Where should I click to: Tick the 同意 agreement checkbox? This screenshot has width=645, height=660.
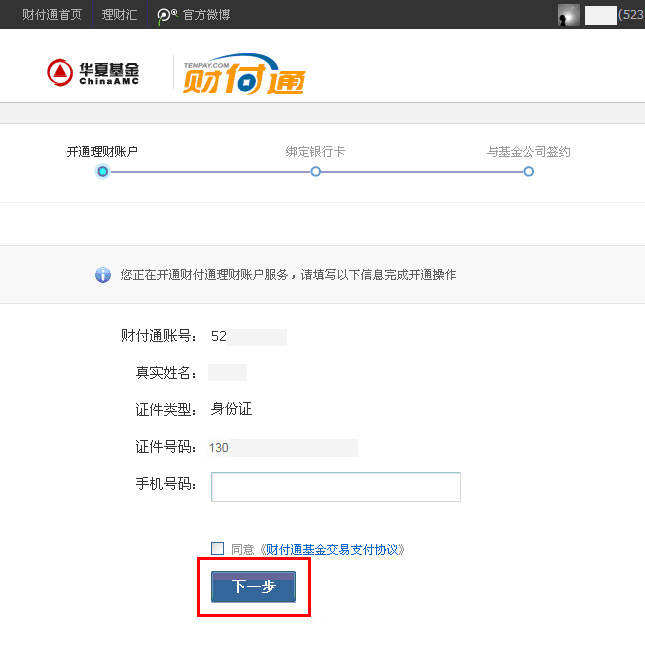[x=217, y=548]
